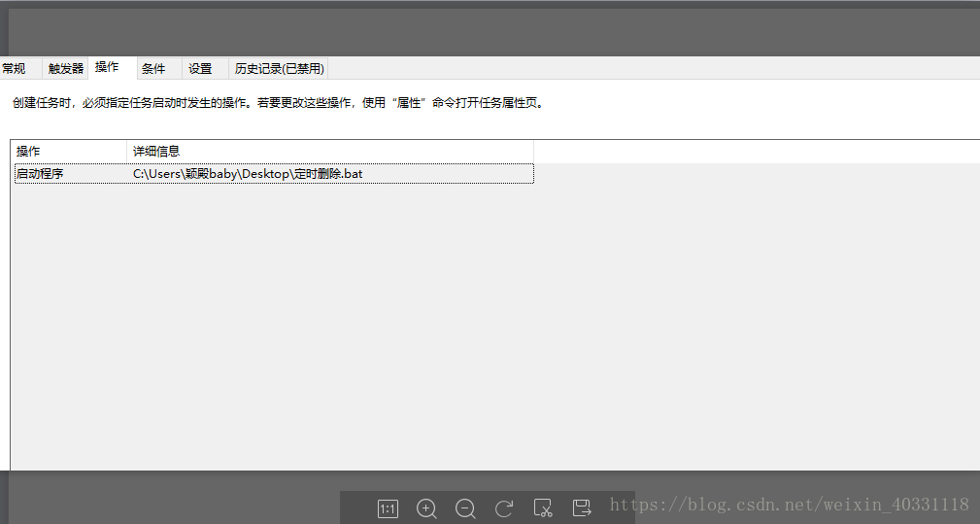This screenshot has height=524, width=980.
Task: Switch to the 常规 tab
Action: 20,69
